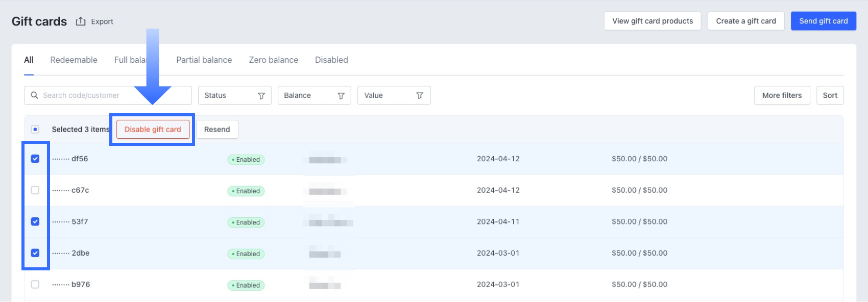The image size is (868, 302).
Task: Uncheck gift card df56 checkbox
Action: click(35, 159)
